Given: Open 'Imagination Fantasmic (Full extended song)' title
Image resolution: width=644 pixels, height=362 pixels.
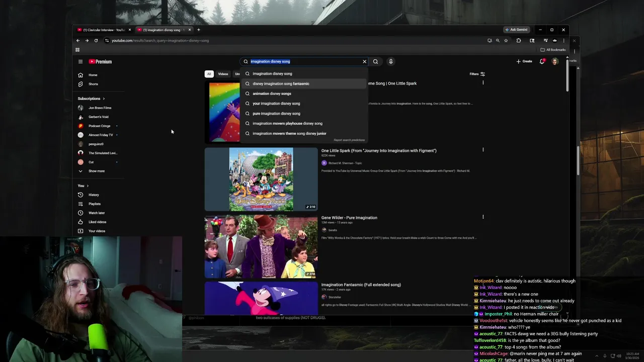Looking at the screenshot, I should pyautogui.click(x=361, y=285).
